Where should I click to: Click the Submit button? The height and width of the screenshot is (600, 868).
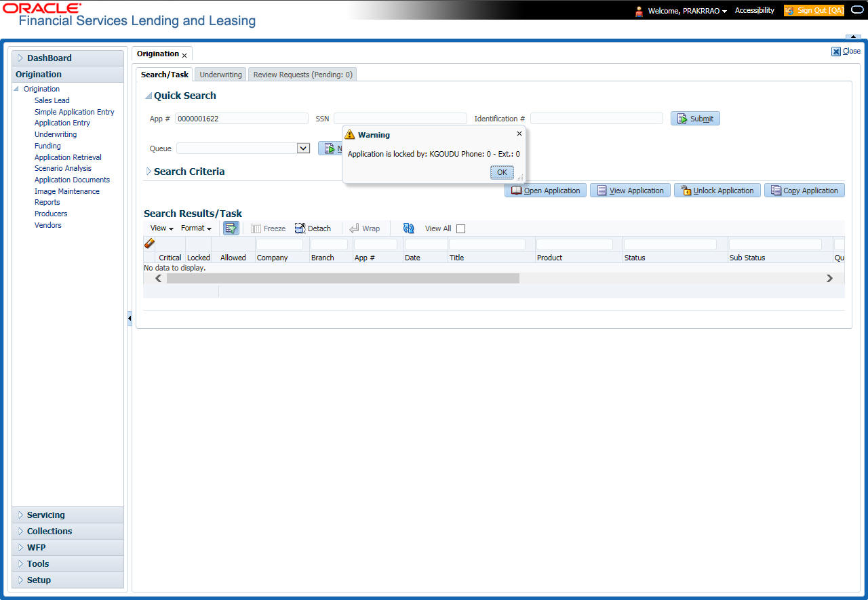[695, 119]
